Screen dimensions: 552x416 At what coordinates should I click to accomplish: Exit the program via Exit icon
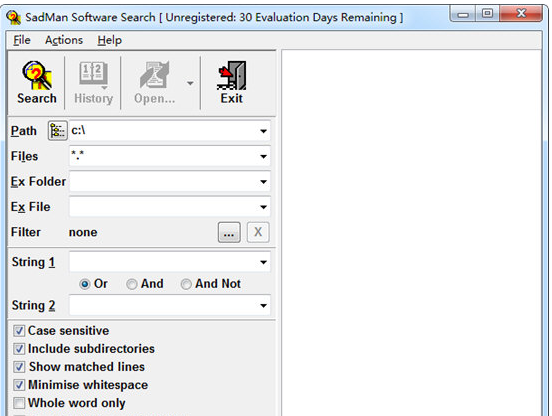[x=232, y=83]
